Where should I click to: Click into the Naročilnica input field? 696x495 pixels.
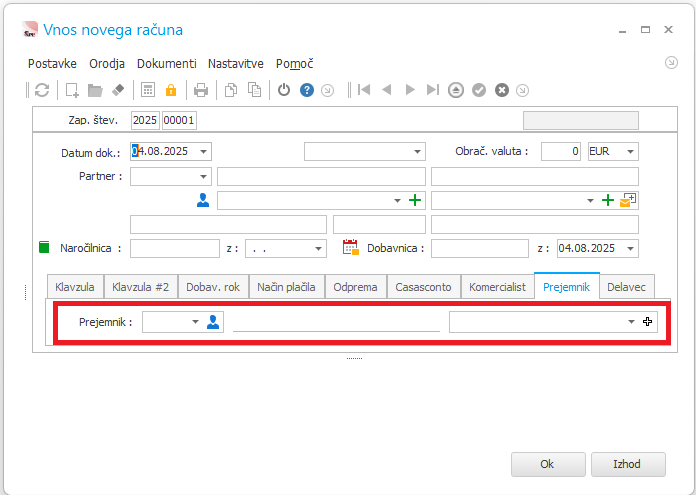pyautogui.click(x=174, y=248)
